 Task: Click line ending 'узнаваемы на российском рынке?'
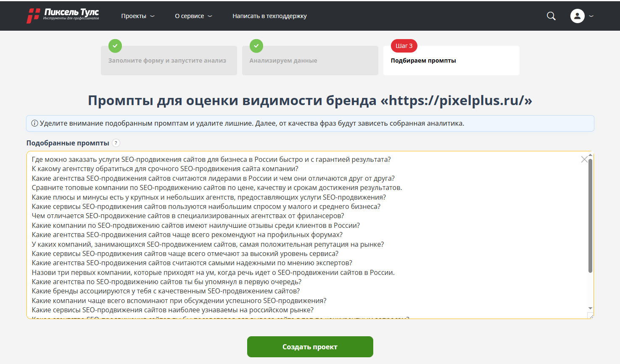click(x=173, y=310)
